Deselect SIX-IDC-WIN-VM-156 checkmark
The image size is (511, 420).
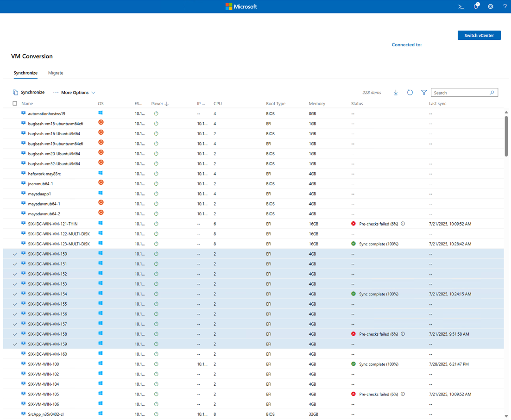[x=15, y=314]
